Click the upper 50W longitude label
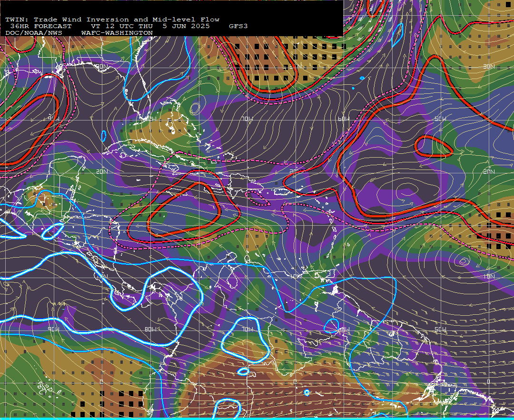The image size is (514, 420). [440, 119]
